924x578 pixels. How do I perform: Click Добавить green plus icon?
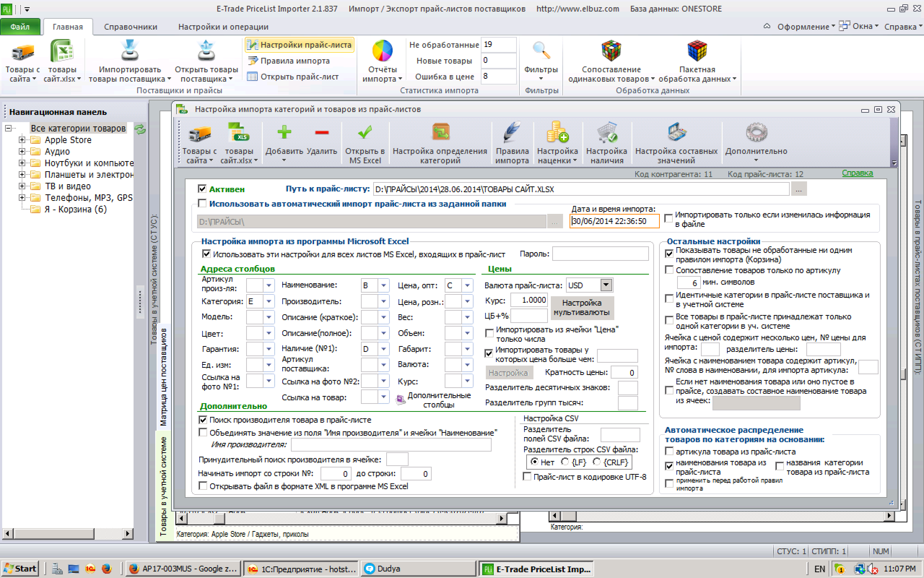(x=284, y=142)
